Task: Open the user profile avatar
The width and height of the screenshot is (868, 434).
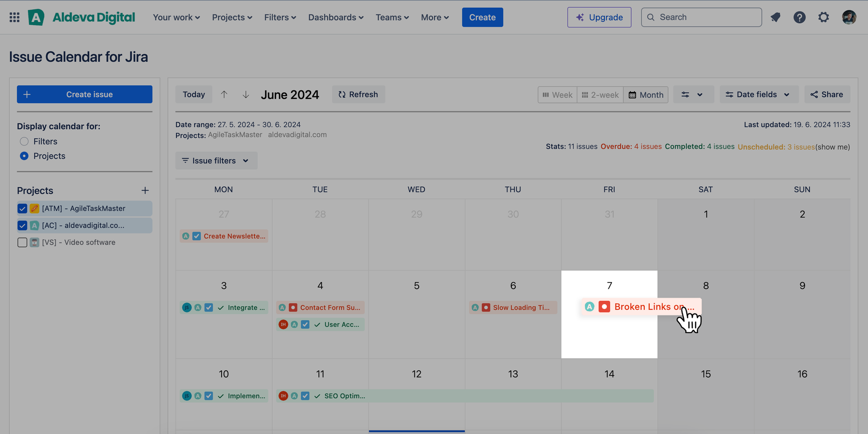Action: pos(849,17)
